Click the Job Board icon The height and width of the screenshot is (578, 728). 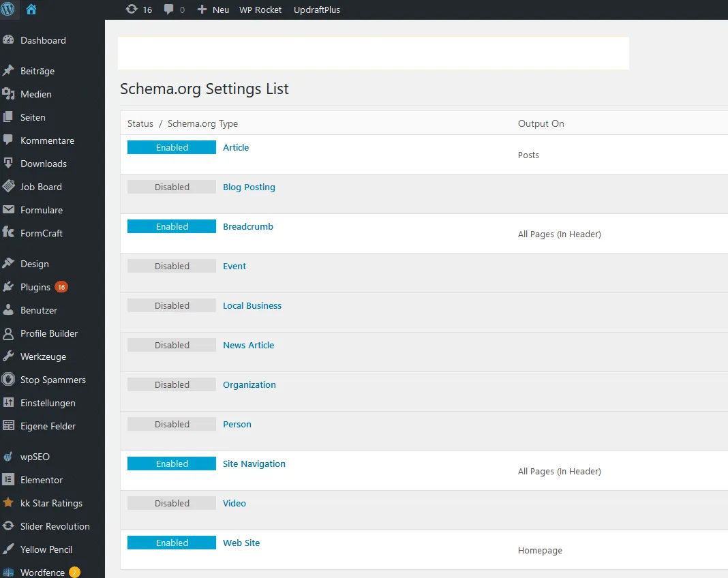coord(8,186)
